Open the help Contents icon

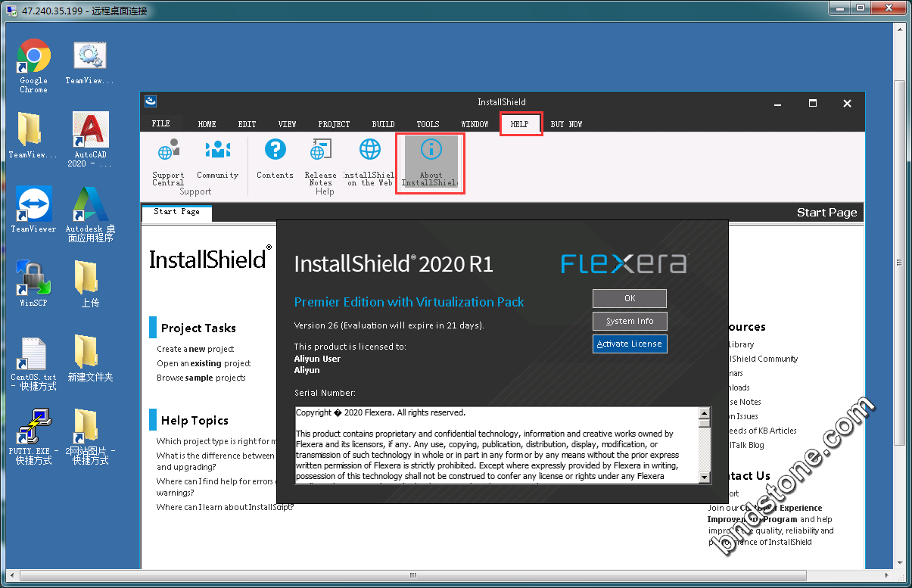(x=275, y=160)
